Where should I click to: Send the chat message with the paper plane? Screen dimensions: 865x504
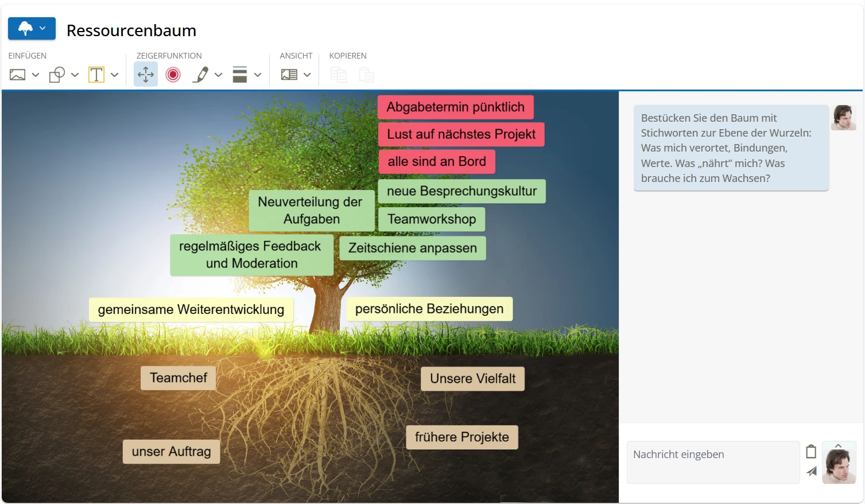[x=811, y=471]
